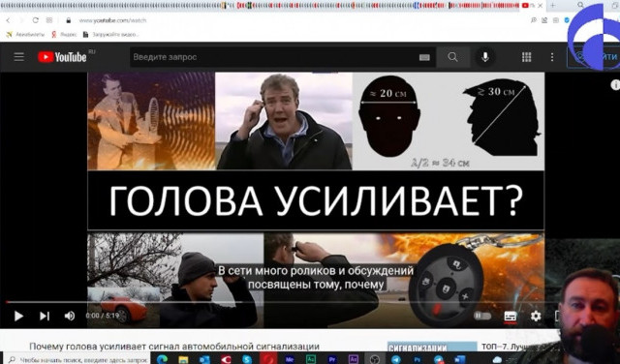Go back in the browser
Image resolution: width=620 pixels, height=364 pixels.
[9, 20]
